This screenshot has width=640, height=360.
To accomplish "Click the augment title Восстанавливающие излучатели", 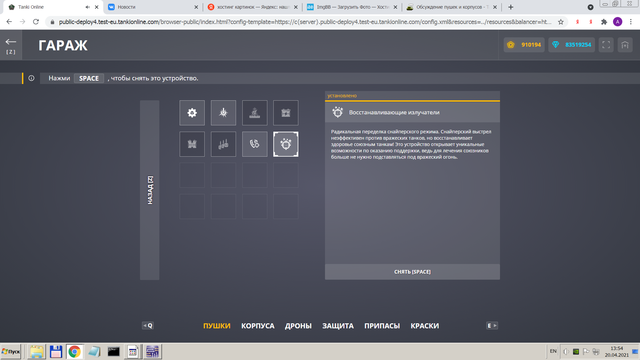I will click(x=394, y=112).
